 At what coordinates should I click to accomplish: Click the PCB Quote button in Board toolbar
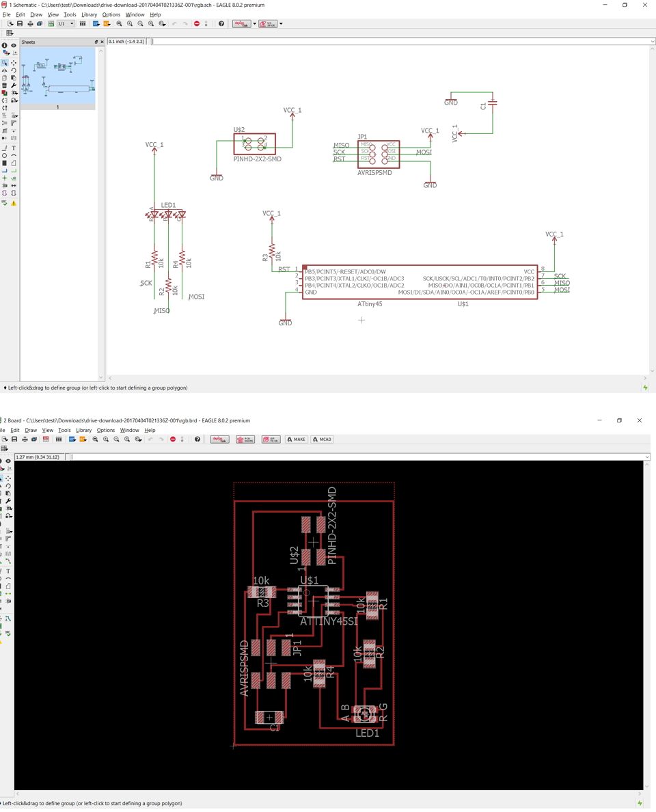pyautogui.click(x=245, y=439)
